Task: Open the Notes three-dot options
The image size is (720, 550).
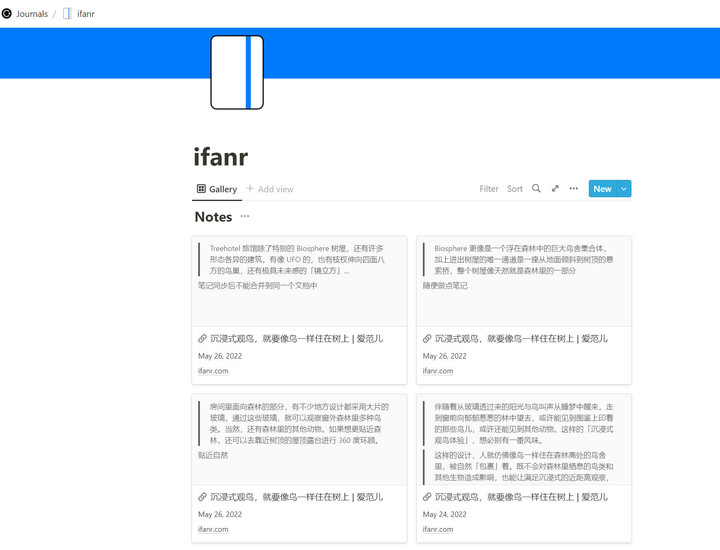Action: (x=245, y=216)
